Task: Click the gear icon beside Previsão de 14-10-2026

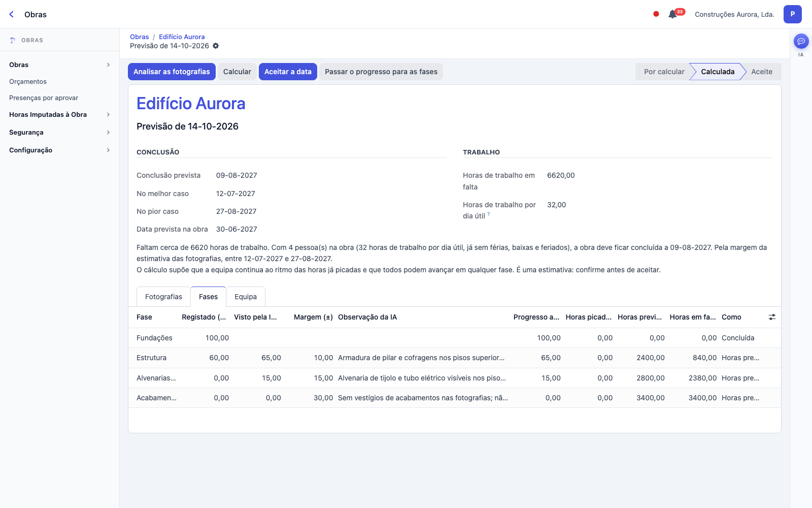Action: pos(216,46)
